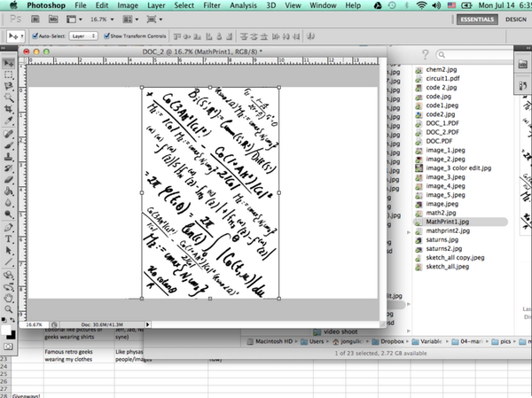Select the Hand tool
Screen dimensions: 532x398
[9, 298]
